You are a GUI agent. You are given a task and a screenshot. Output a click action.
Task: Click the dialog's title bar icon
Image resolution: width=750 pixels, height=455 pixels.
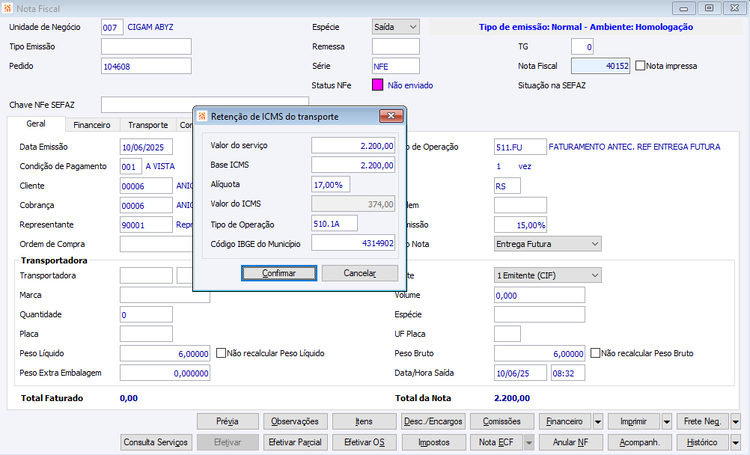(x=202, y=116)
